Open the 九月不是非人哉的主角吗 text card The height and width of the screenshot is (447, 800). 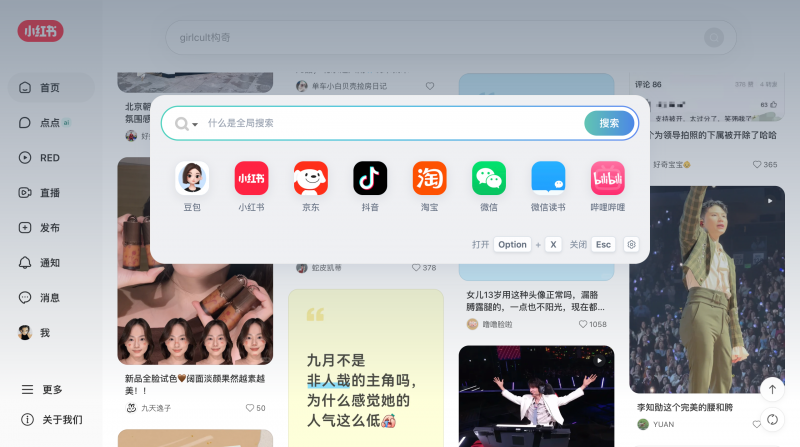click(x=366, y=368)
